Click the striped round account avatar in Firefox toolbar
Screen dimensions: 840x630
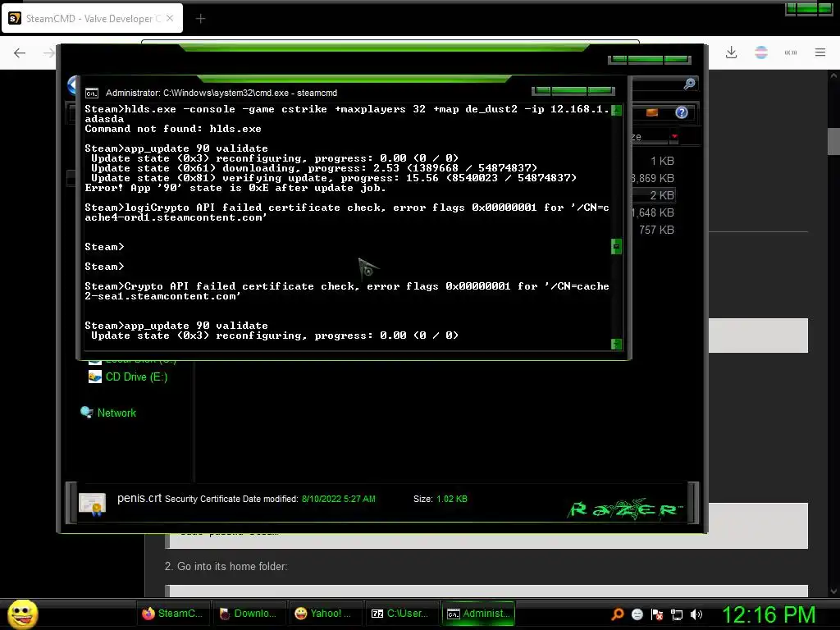[760, 52]
